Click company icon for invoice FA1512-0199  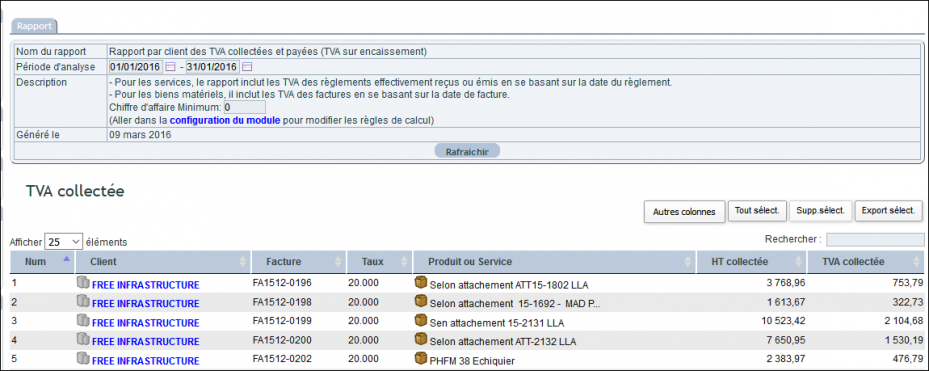pyautogui.click(x=83, y=321)
